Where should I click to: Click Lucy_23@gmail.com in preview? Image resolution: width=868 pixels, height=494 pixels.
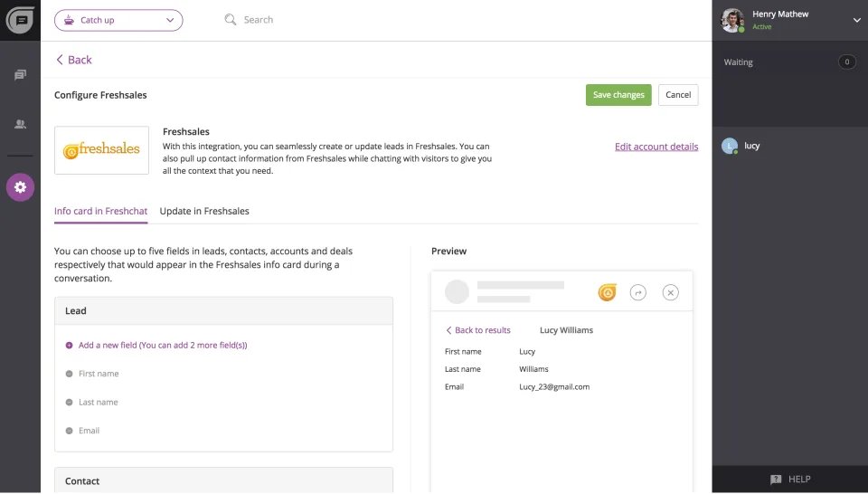tap(554, 387)
